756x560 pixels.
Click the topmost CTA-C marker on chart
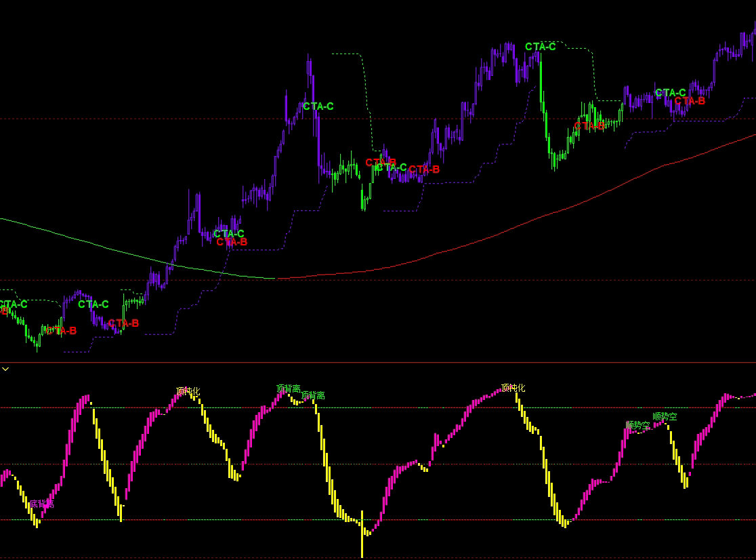[x=540, y=47]
